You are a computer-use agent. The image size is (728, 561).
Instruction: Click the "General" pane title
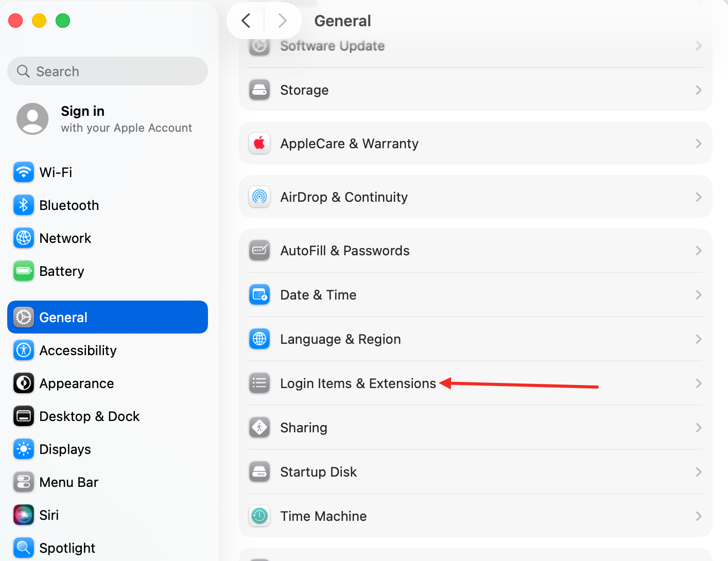342,21
